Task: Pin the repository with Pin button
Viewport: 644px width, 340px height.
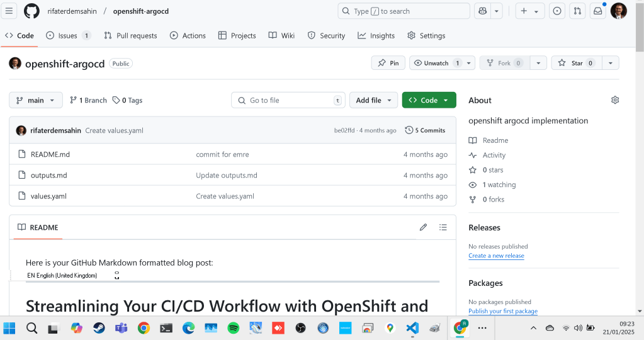Action: pos(388,63)
